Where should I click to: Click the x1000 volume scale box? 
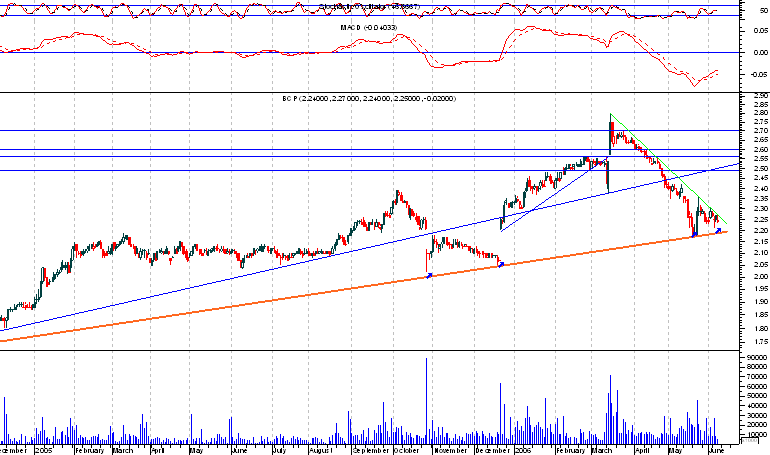coord(749,441)
